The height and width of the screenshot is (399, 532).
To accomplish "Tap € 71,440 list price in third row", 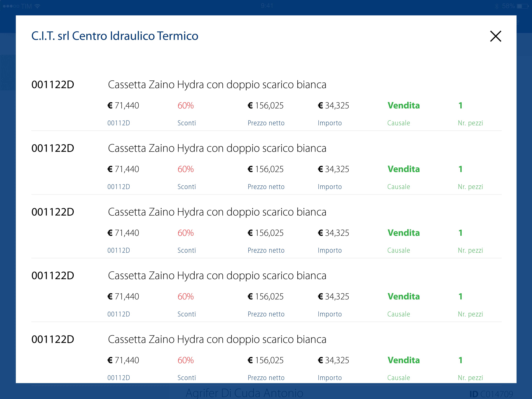I will point(123,233).
